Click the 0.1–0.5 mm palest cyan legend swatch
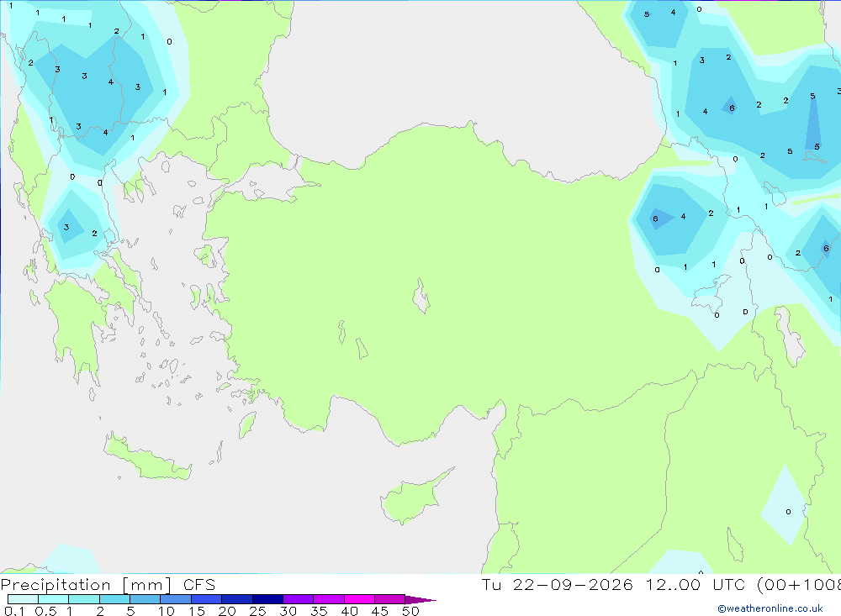This screenshot has height=616, width=841. tap(23, 599)
